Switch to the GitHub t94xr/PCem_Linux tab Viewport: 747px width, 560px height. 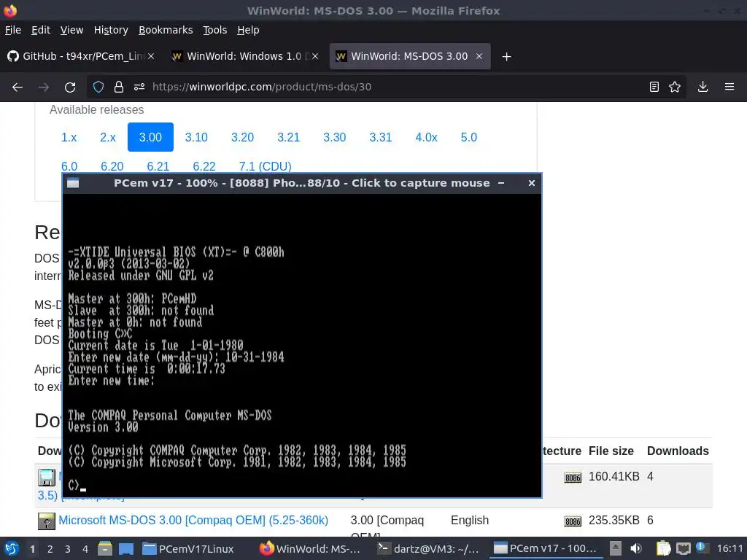point(81,56)
